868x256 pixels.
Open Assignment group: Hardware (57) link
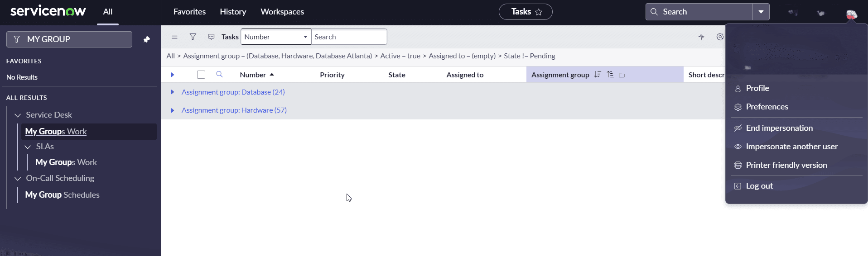coord(234,110)
